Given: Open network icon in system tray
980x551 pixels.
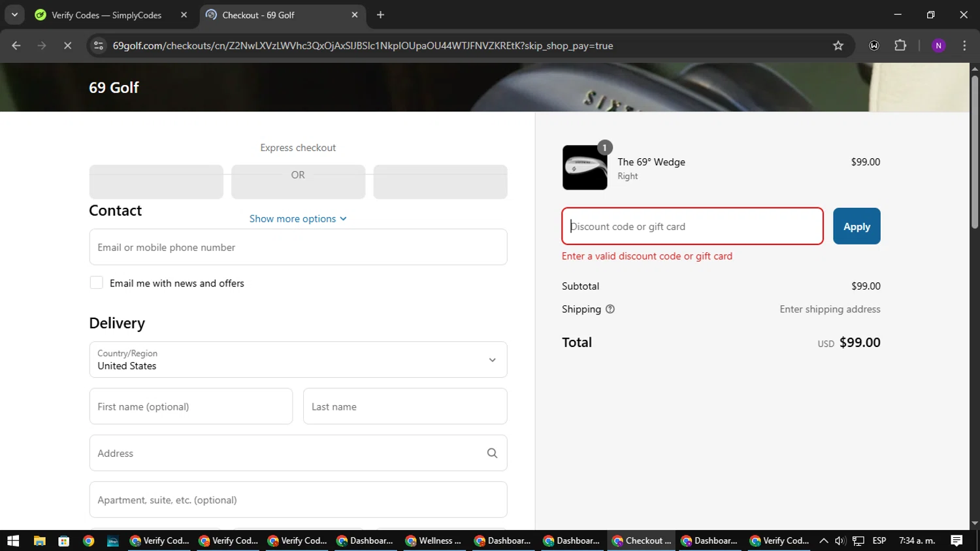Looking at the screenshot, I should point(858,541).
